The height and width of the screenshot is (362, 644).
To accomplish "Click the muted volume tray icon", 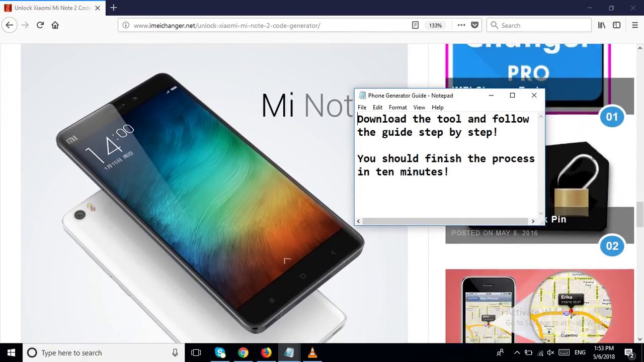I will [x=551, y=353].
